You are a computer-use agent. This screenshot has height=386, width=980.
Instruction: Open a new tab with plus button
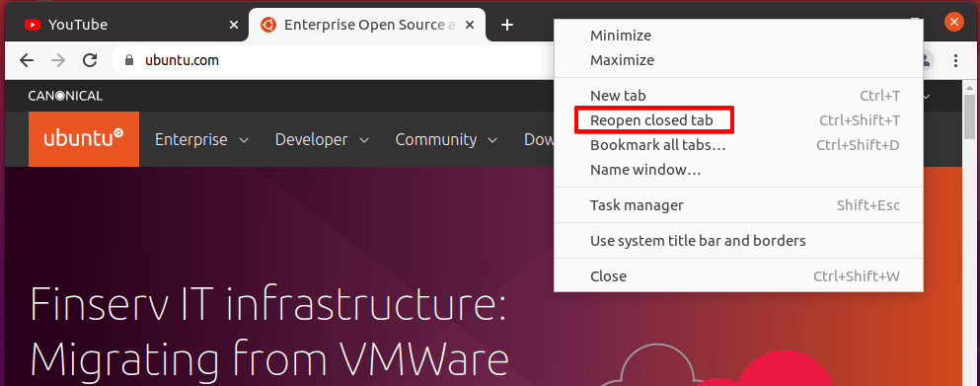pyautogui.click(x=507, y=25)
